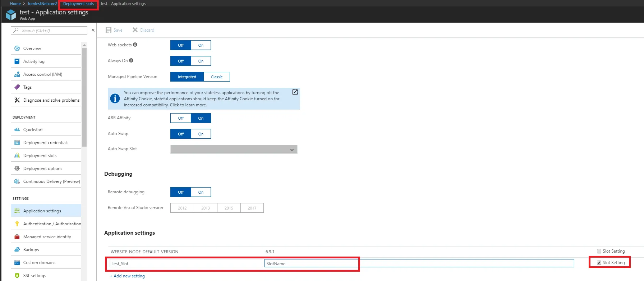Screen dimensions: 644x281
Task: Turn Auto Swap Off
Action: (x=181, y=134)
